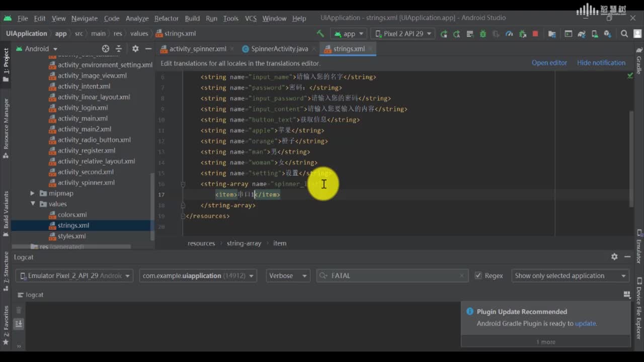Open the Project Structure icon

point(552,34)
